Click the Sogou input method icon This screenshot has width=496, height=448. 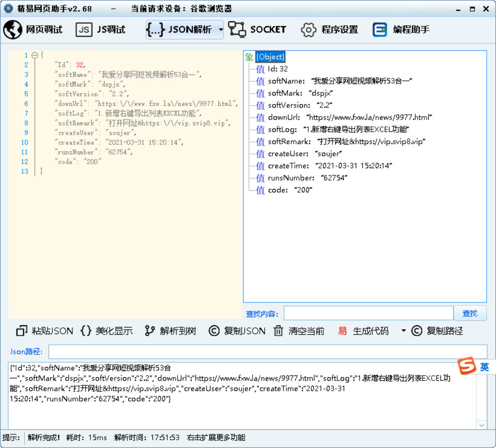pos(467,367)
